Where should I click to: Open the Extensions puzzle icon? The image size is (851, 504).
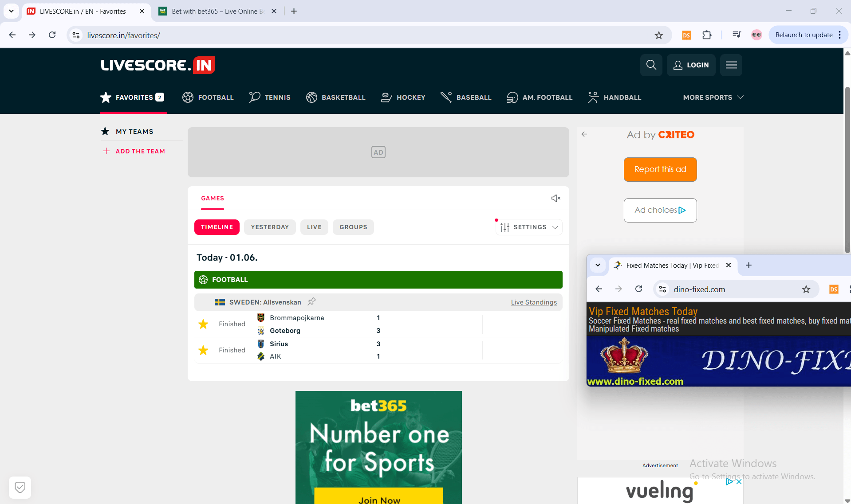point(707,35)
